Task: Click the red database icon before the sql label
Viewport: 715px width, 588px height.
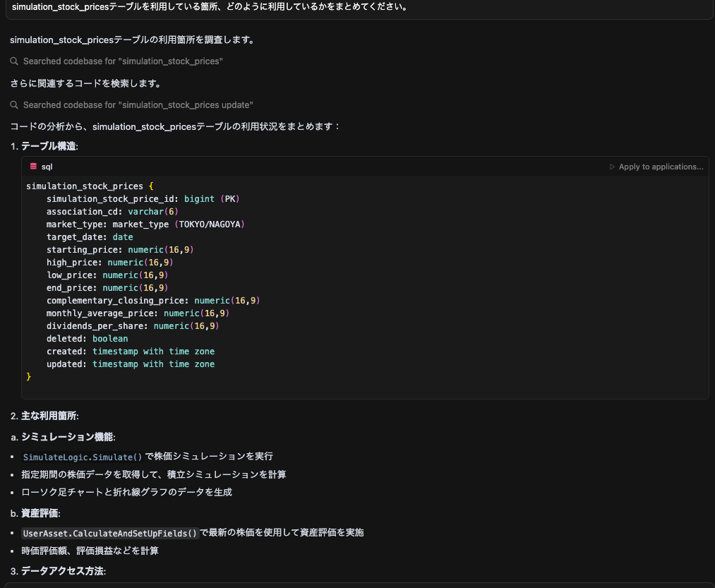Action: [34, 166]
